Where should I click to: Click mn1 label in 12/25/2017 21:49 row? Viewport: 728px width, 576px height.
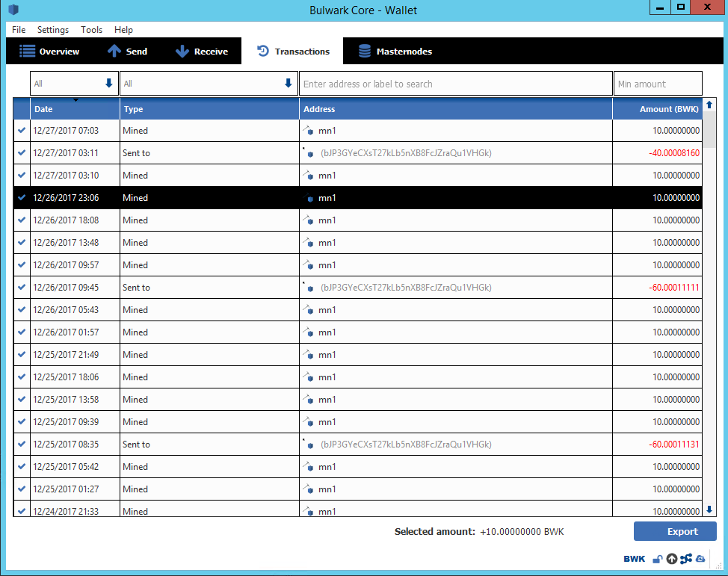[327, 355]
